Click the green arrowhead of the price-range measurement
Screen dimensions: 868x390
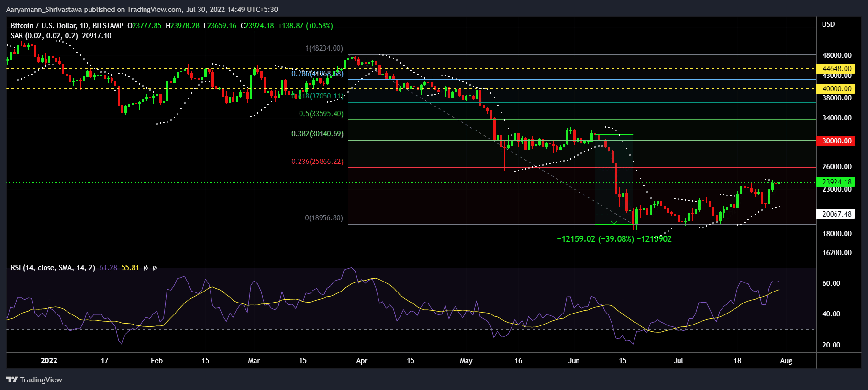[614, 222]
